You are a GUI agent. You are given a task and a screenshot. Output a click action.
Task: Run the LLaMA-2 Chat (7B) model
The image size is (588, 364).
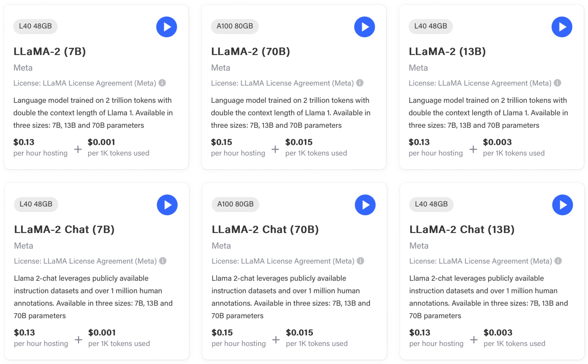click(x=167, y=205)
